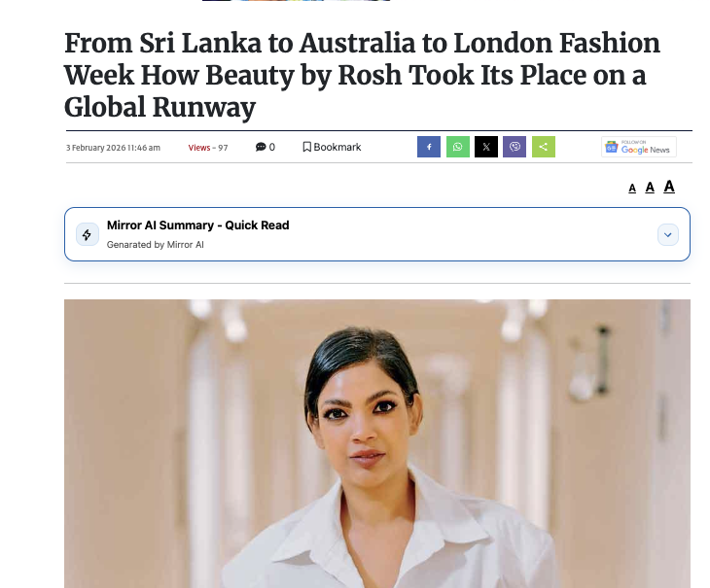Viewport: 710px width, 588px height.
Task: Click the comments speech bubble icon
Action: (261, 147)
